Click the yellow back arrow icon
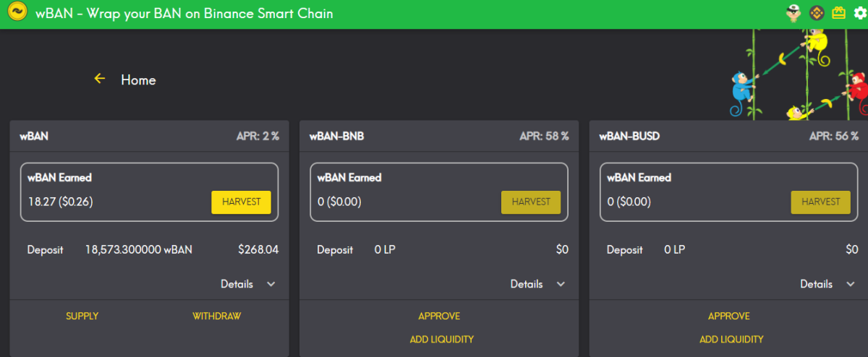 pos(100,79)
